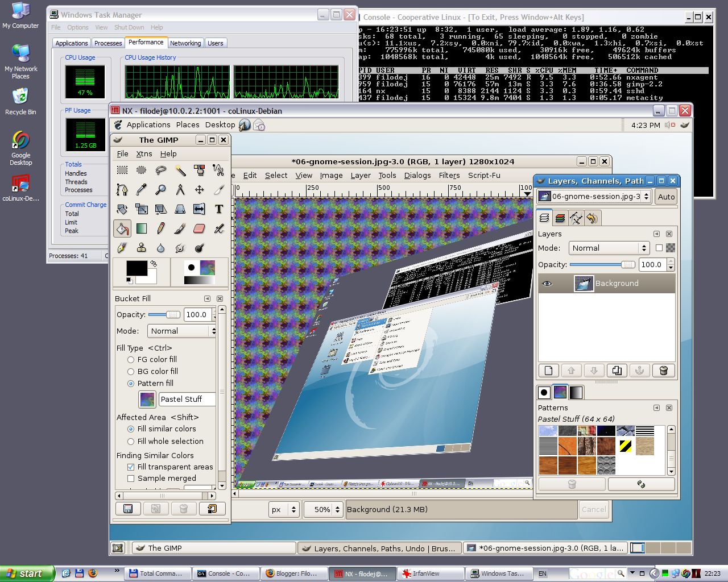728x582 pixels.
Task: Open the px units dropdown
Action: pos(284,509)
